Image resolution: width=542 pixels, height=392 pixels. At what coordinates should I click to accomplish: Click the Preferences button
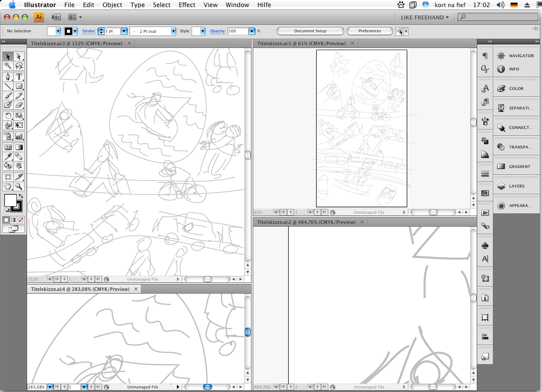[x=369, y=31]
